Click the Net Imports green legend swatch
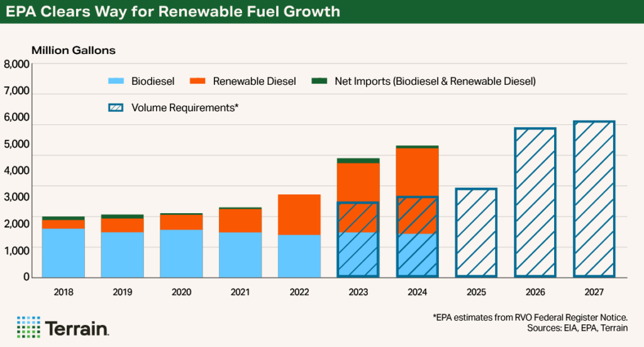This screenshot has width=644, height=347. [319, 81]
